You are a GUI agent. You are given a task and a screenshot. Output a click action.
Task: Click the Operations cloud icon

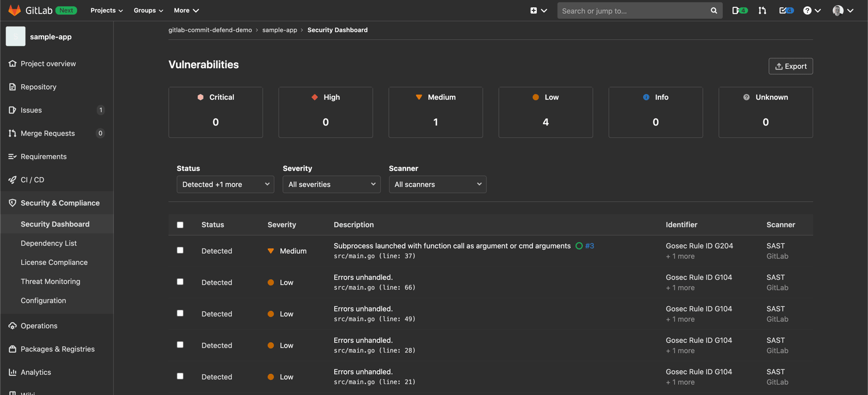12,326
